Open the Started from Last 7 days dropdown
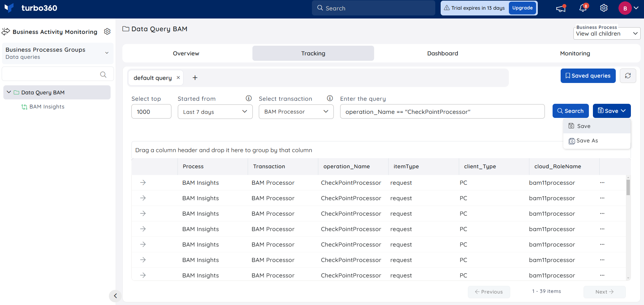Screen dimensions: 644x305 pos(215,112)
